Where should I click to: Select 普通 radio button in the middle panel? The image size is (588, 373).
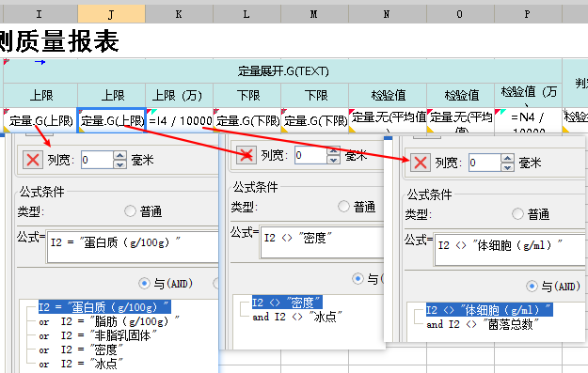click(x=343, y=206)
